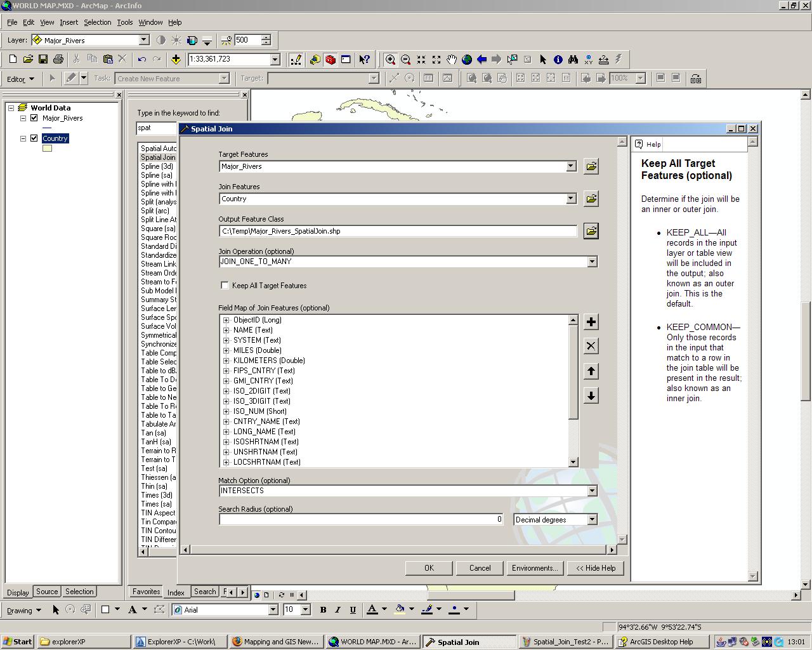This screenshot has height=650, width=812.
Task: Click the Country layer symbol swatch
Action: click(x=47, y=149)
